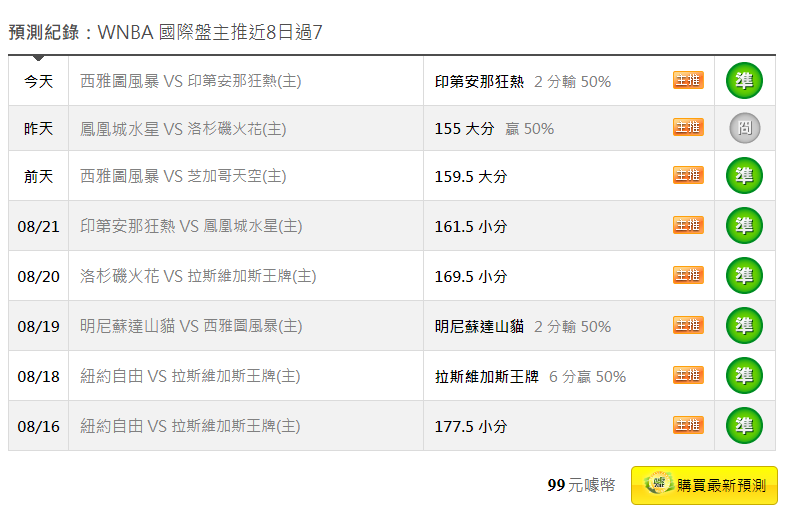Click orange 主推 badge in today's row
The width and height of the screenshot is (792, 520).
pos(688,80)
